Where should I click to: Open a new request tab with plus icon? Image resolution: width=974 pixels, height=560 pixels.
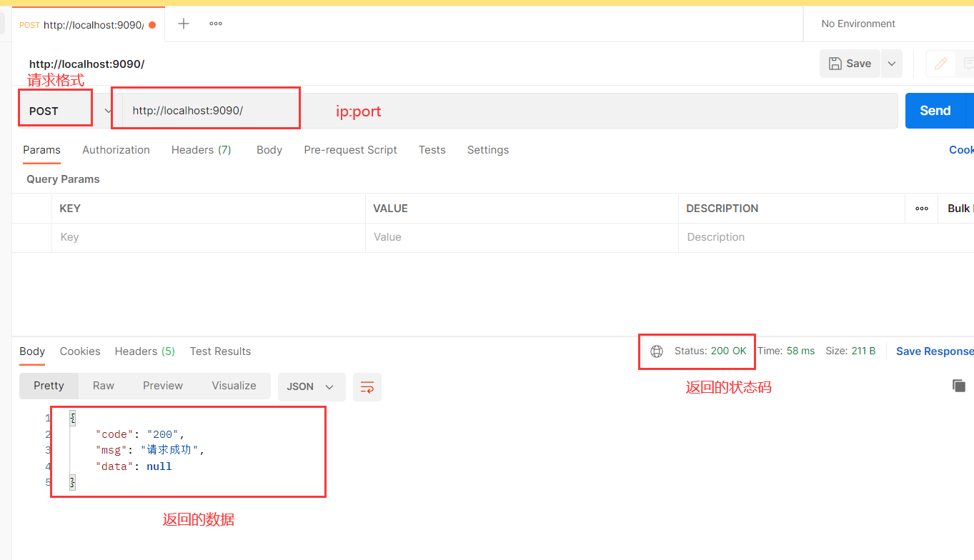[184, 24]
